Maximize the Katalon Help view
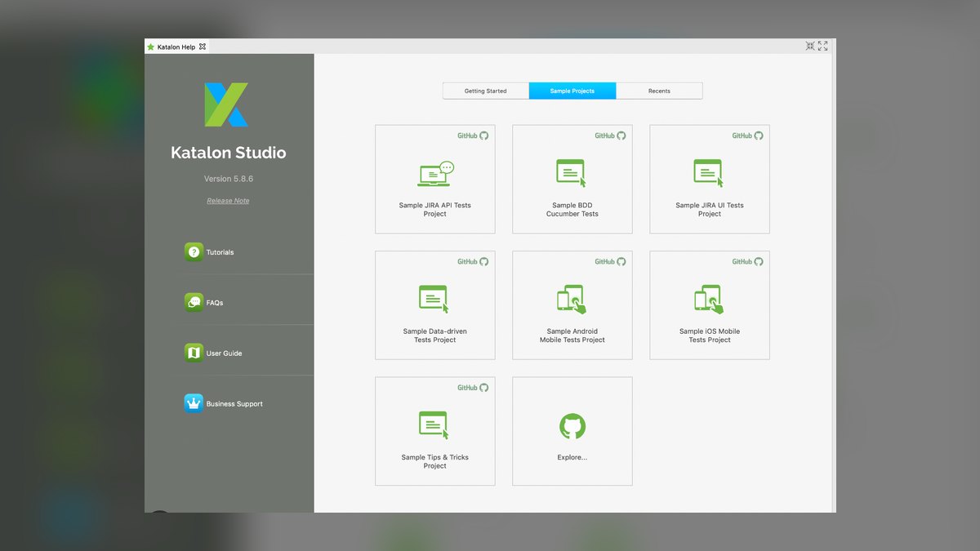 click(x=823, y=47)
